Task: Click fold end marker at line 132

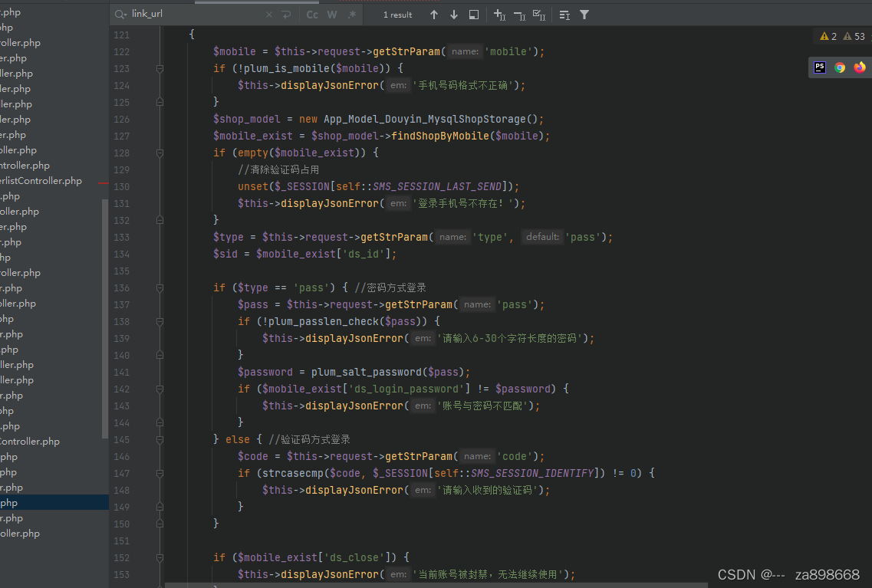Action: (160, 220)
